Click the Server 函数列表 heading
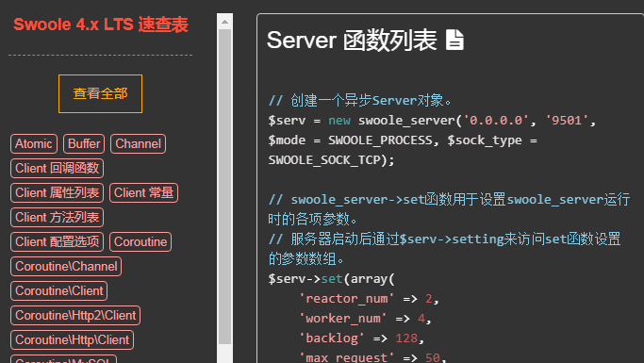644x363 pixels. [x=352, y=41]
